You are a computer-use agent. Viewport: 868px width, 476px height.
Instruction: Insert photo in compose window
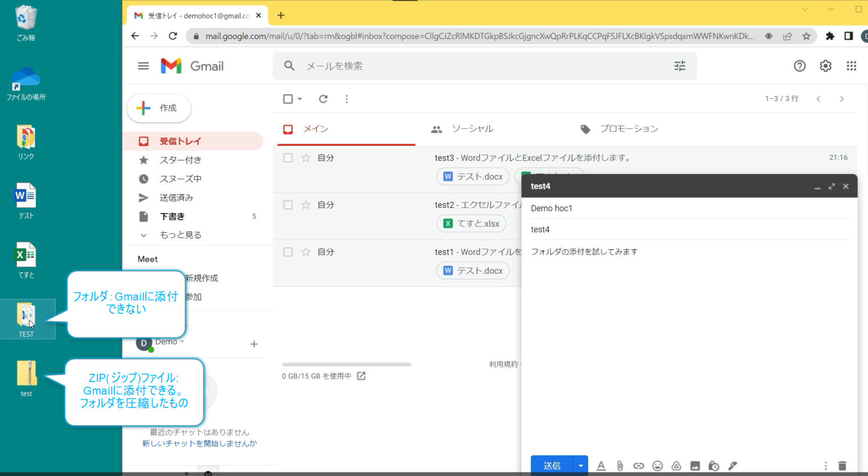pyautogui.click(x=695, y=466)
